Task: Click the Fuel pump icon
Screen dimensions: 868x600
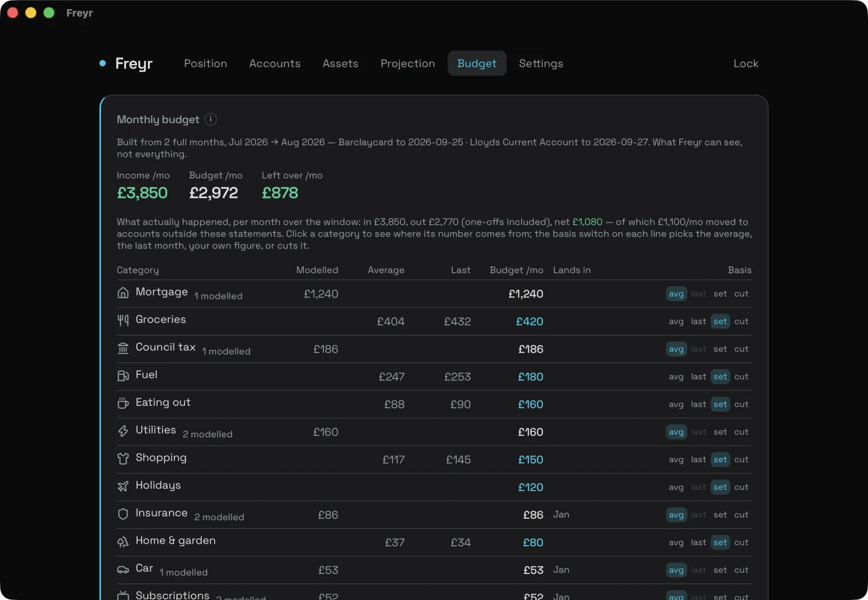Action: [123, 376]
